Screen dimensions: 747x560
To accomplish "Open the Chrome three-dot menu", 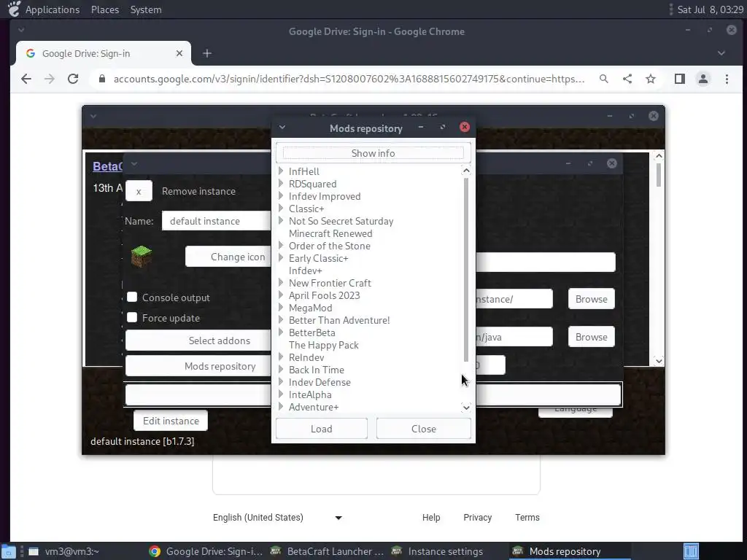I will tap(727, 79).
